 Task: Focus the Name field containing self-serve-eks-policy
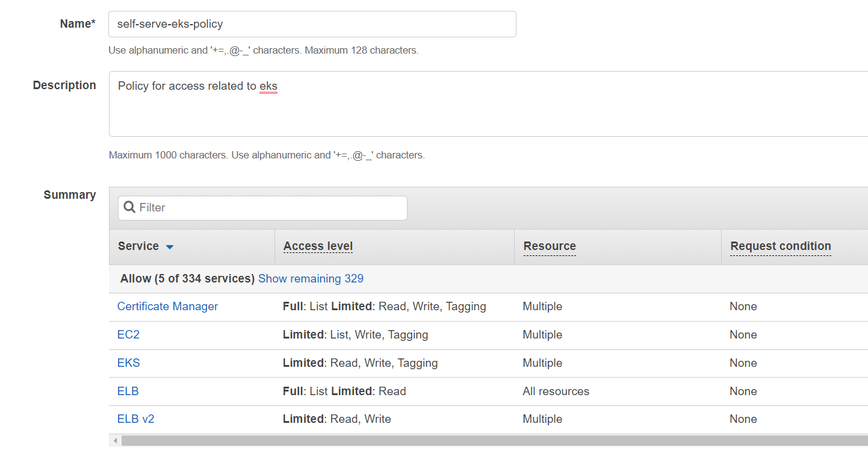click(312, 24)
